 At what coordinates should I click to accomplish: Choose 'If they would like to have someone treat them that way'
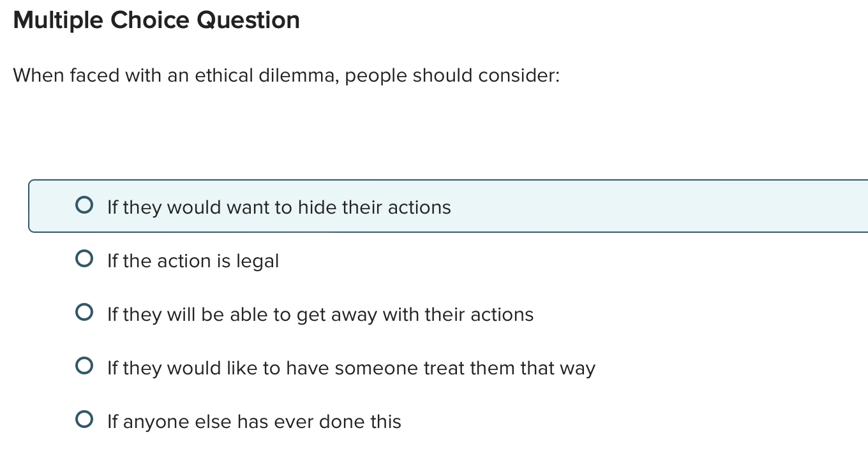(84, 366)
